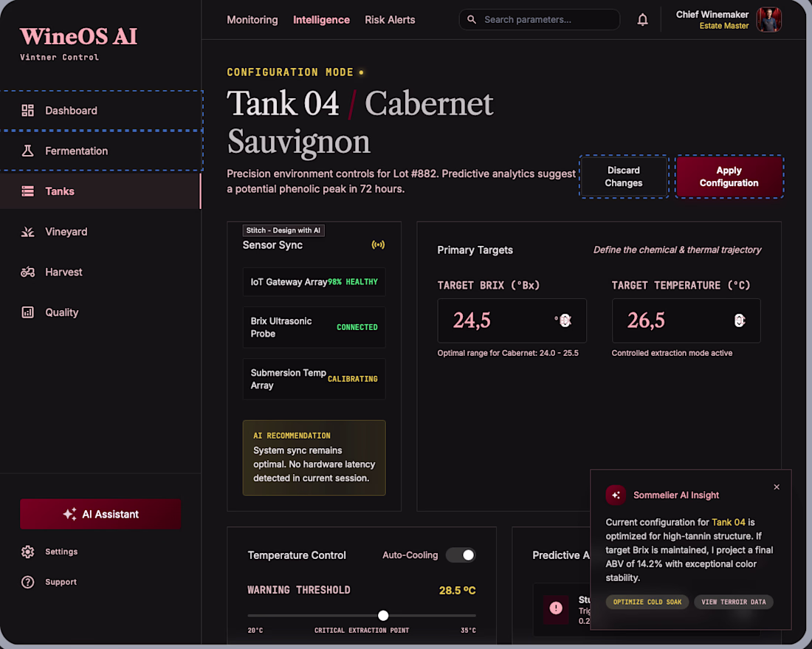Select the Submersion Temp Array row

pos(314,380)
